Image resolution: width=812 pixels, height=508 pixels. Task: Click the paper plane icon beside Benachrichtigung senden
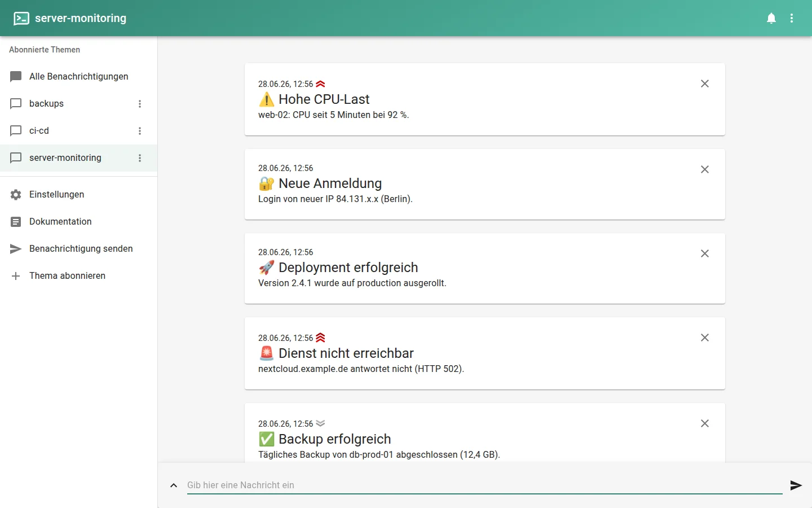(16, 249)
